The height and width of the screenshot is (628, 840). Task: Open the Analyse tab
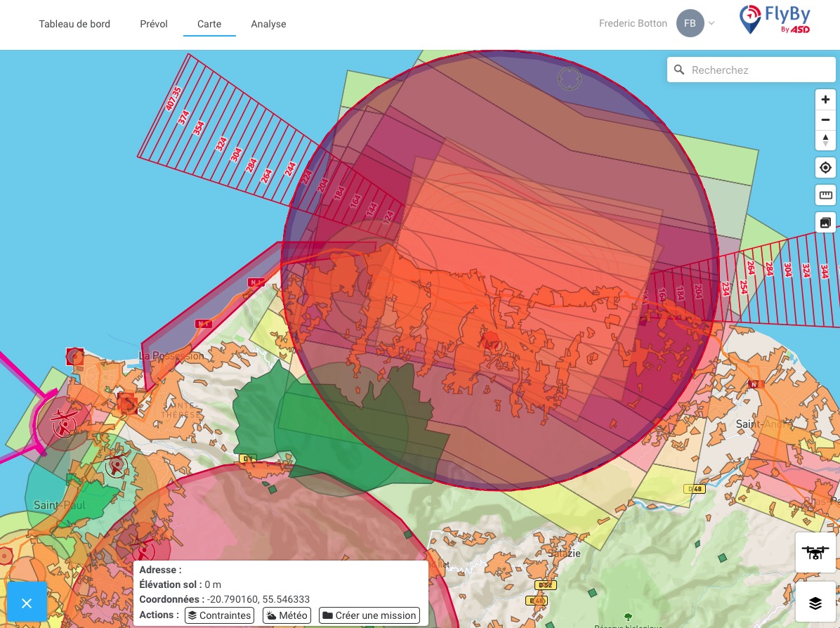click(x=268, y=24)
